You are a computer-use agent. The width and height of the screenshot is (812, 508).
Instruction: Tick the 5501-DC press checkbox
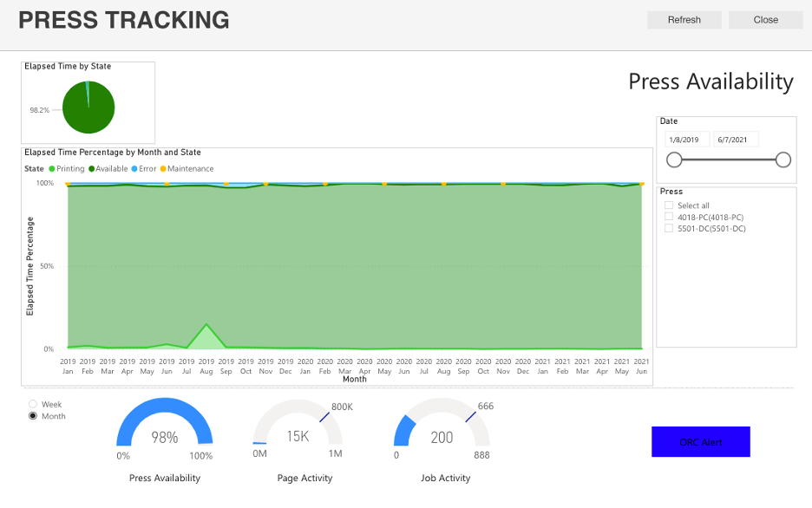coord(669,229)
